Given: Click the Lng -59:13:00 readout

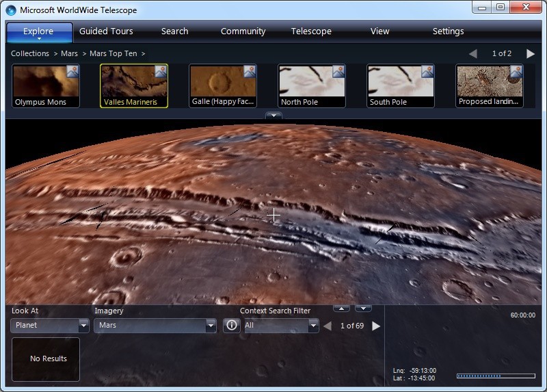Looking at the screenshot, I should (x=414, y=370).
